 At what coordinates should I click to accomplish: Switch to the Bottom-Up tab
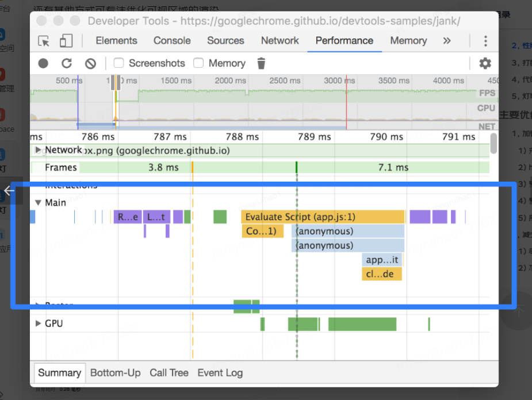coord(116,373)
